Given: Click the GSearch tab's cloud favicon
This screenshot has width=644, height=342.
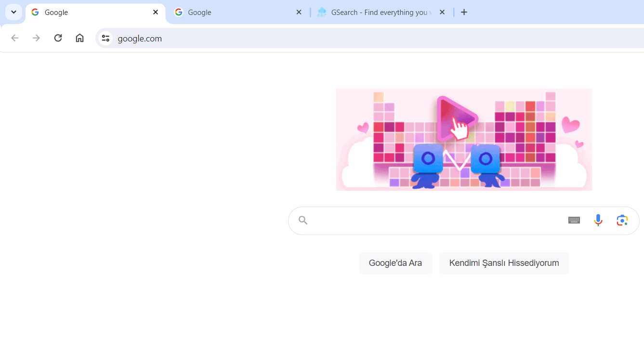Looking at the screenshot, I should pyautogui.click(x=322, y=12).
